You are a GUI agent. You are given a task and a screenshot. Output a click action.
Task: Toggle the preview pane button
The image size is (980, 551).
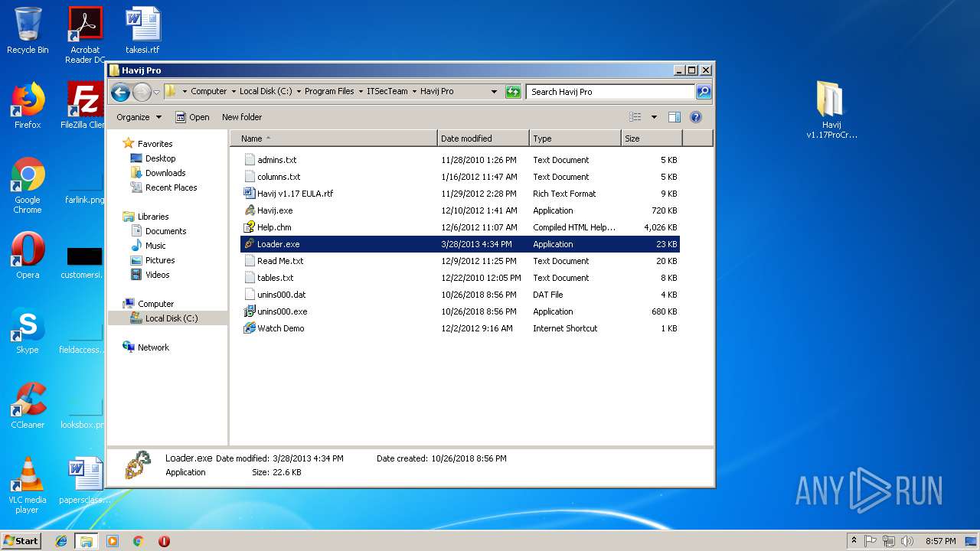[675, 117]
